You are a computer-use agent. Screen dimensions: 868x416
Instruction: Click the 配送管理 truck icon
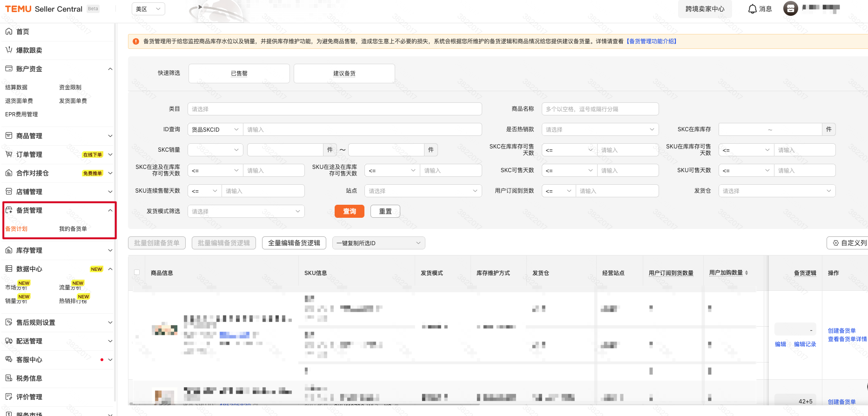pyautogui.click(x=9, y=341)
